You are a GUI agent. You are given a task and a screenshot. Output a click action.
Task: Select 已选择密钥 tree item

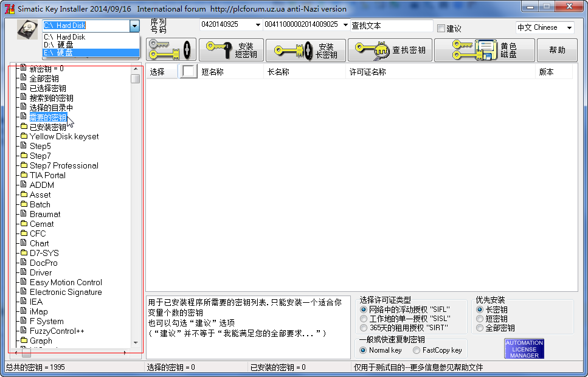click(47, 88)
